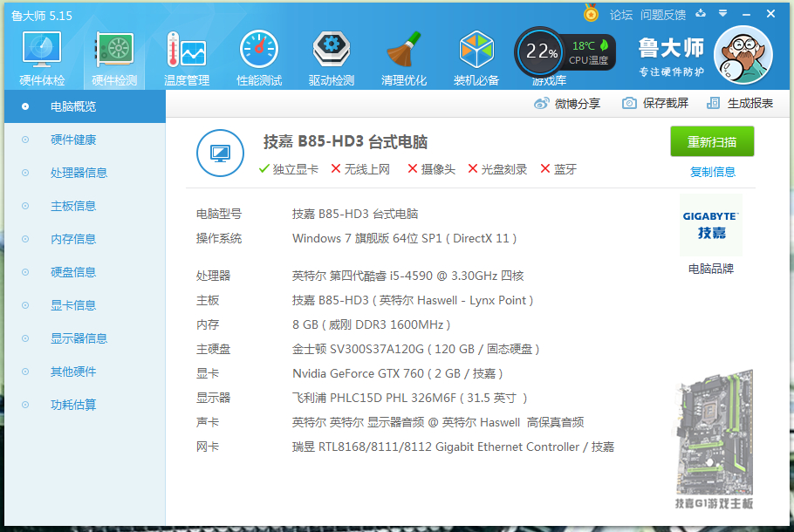
Task: Click the 复制信息 link
Action: tap(713, 172)
